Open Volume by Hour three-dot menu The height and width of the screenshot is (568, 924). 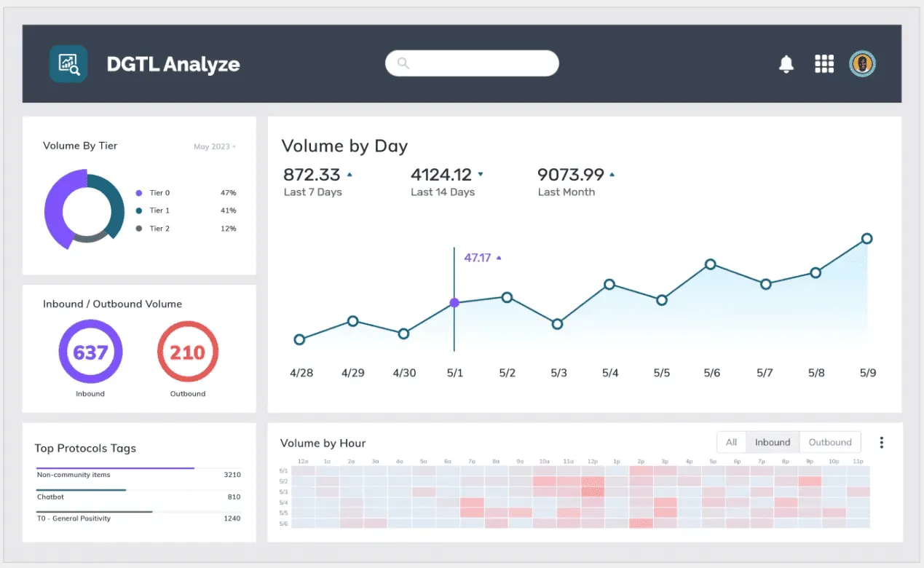click(882, 443)
